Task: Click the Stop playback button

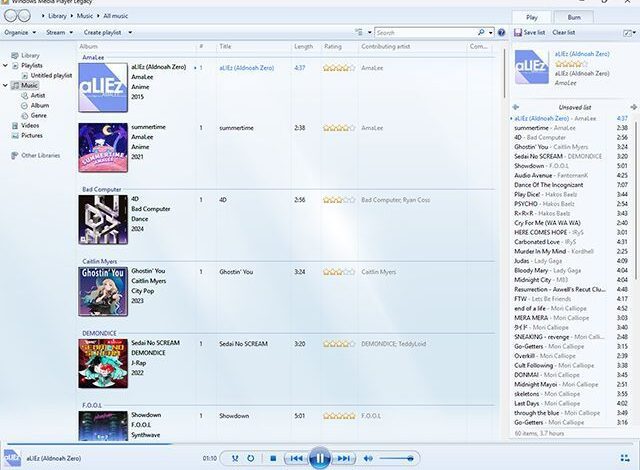Action: (x=273, y=458)
